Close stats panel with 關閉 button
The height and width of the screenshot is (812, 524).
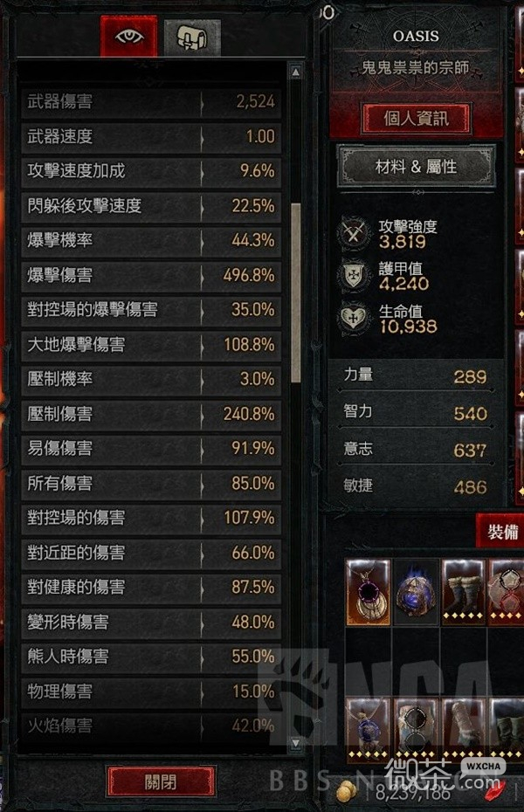coord(161,781)
